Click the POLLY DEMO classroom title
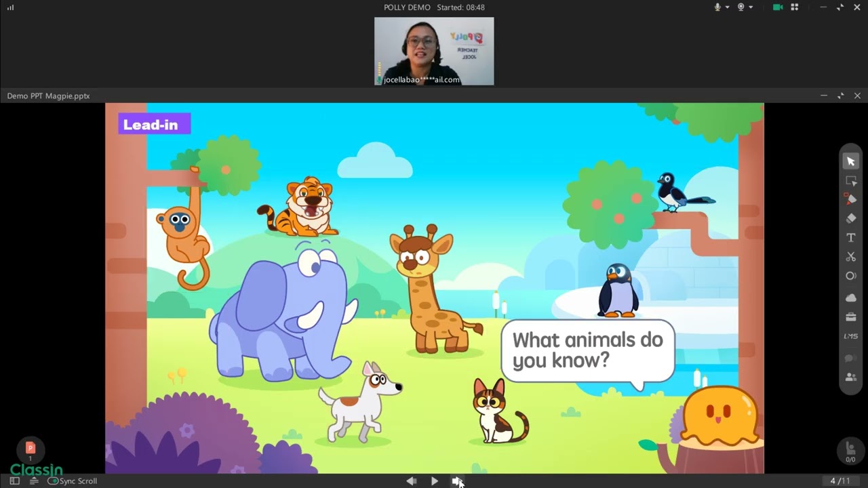Viewport: 868px width, 488px height. tap(407, 7)
